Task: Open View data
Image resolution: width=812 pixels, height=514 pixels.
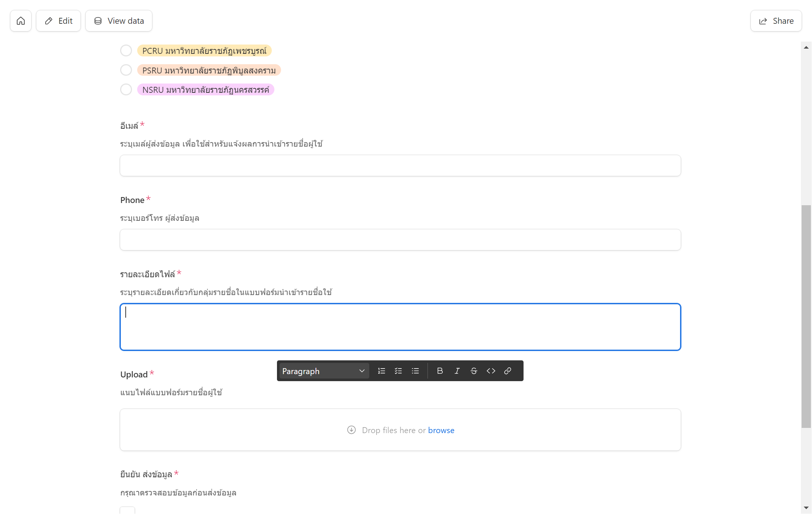Action: pyautogui.click(x=119, y=21)
